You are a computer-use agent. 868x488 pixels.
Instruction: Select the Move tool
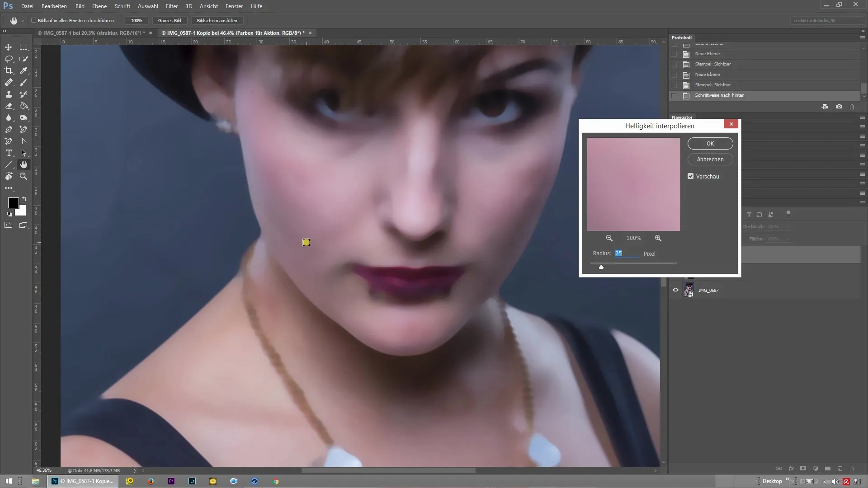pos(9,47)
